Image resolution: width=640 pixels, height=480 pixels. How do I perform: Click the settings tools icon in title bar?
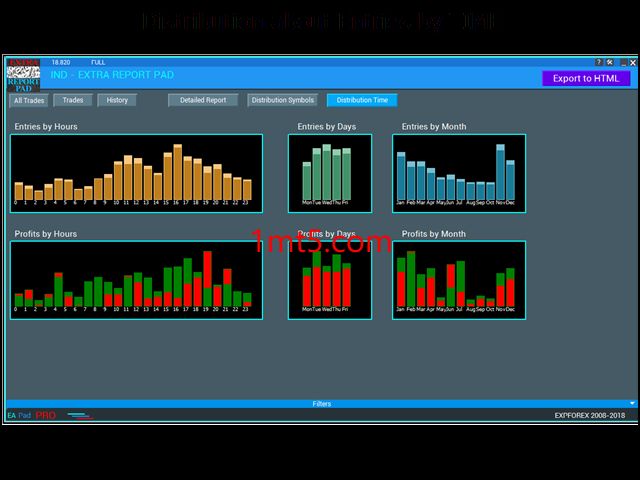(x=610, y=62)
